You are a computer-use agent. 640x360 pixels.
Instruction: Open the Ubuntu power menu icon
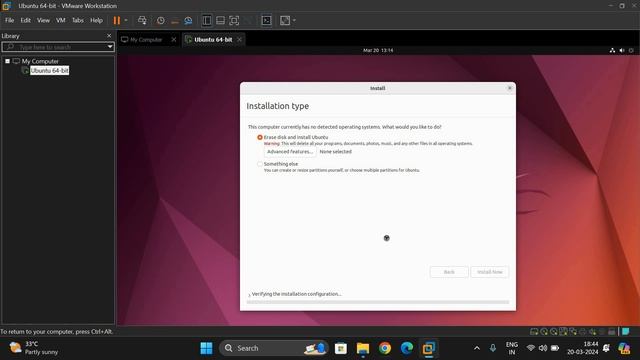(x=631, y=50)
